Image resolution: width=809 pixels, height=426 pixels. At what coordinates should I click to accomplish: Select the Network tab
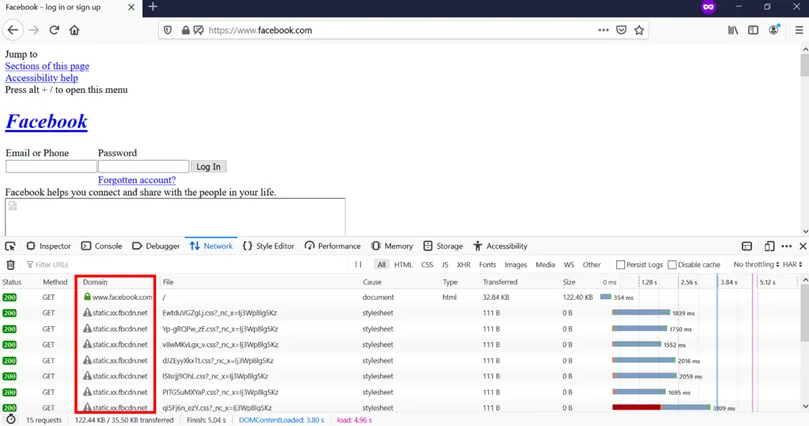click(x=211, y=246)
